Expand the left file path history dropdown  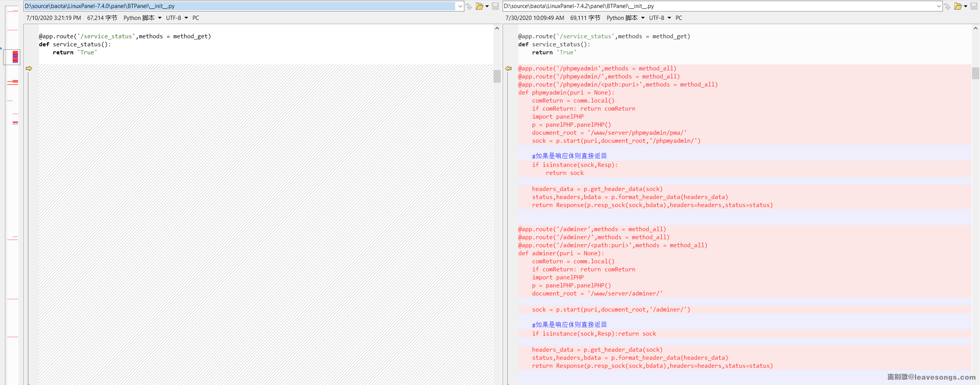coord(460,6)
